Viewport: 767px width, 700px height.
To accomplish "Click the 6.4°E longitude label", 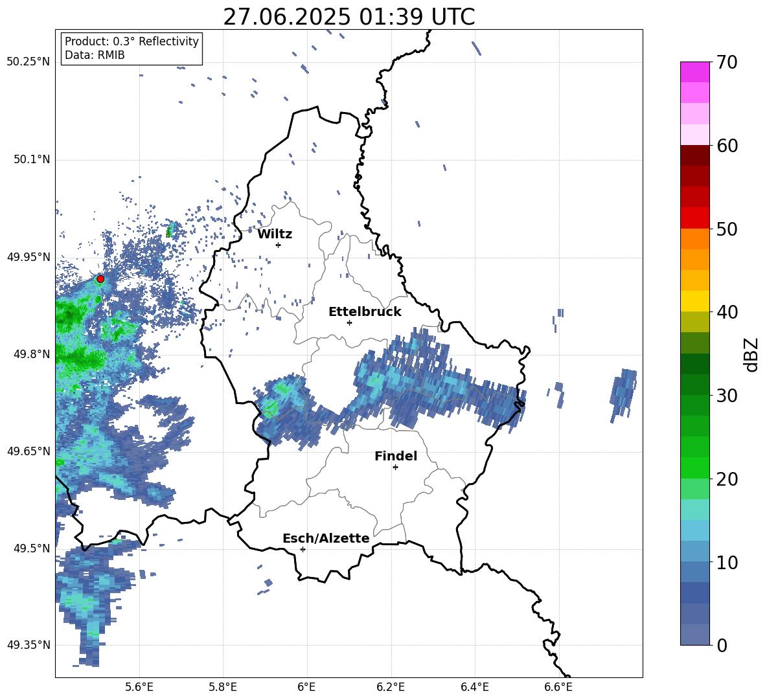I will [x=474, y=687].
